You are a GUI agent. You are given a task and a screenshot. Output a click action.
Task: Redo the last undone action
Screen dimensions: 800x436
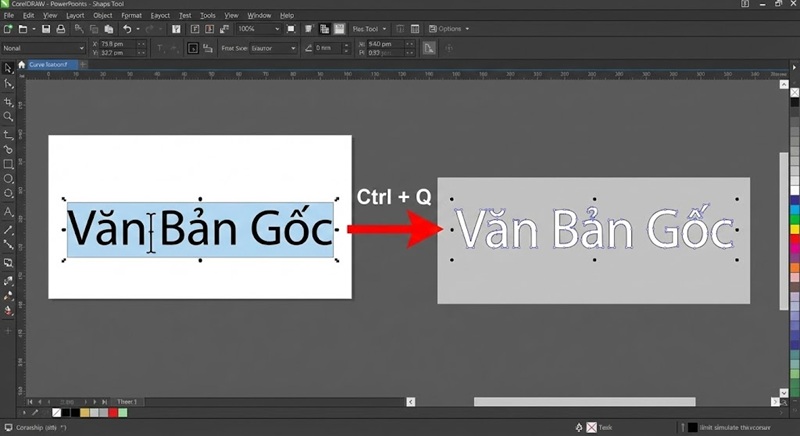[149, 29]
